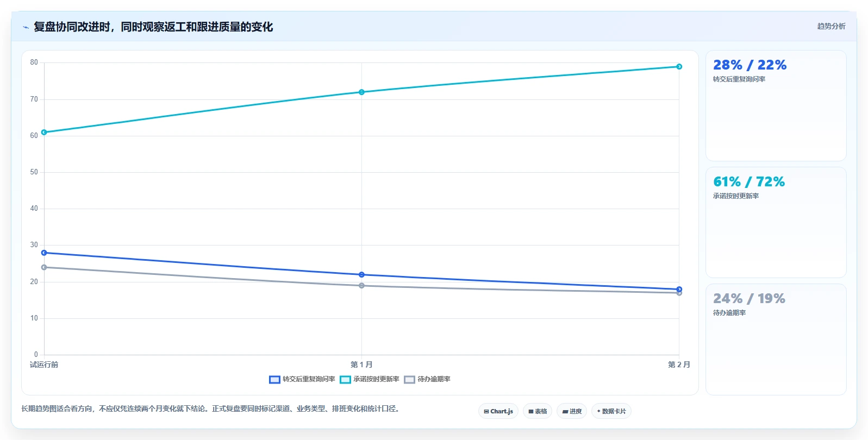Click the y-axis value 80

tap(34, 62)
